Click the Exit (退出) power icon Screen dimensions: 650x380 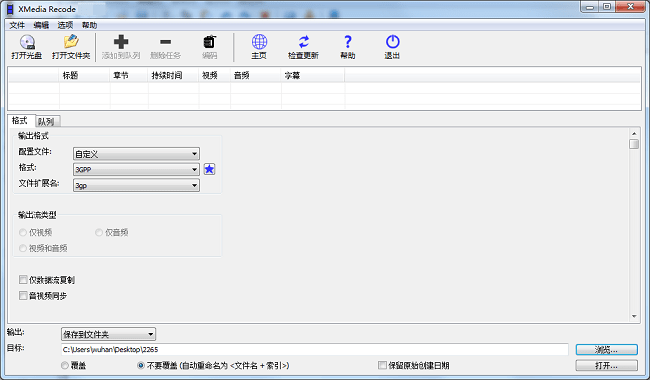(392, 42)
